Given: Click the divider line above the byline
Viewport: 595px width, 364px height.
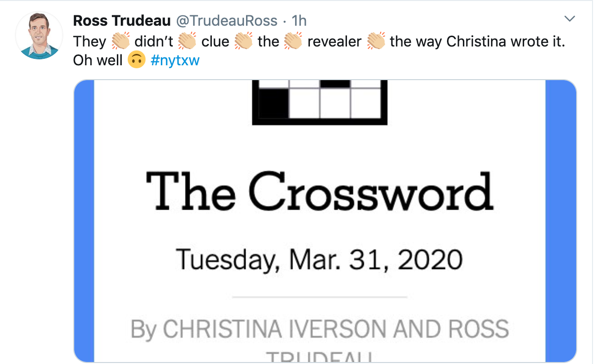Looking at the screenshot, I should click(x=319, y=297).
